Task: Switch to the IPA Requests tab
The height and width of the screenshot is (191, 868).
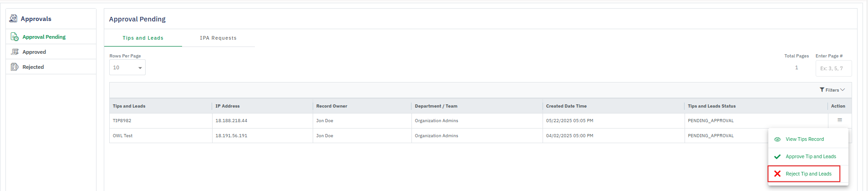Action: [x=218, y=38]
